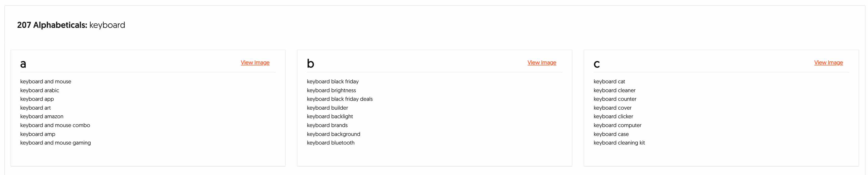This screenshot has width=868, height=175.
Task: Select the 'keyboard and mouse' suggestion
Action: (x=45, y=82)
